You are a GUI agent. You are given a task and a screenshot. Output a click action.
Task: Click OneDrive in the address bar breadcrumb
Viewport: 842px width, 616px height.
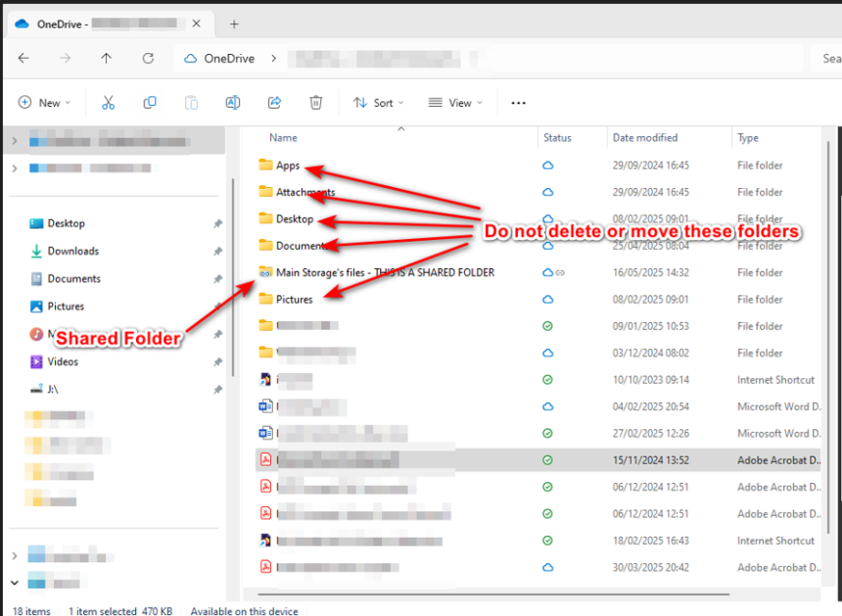click(x=228, y=59)
